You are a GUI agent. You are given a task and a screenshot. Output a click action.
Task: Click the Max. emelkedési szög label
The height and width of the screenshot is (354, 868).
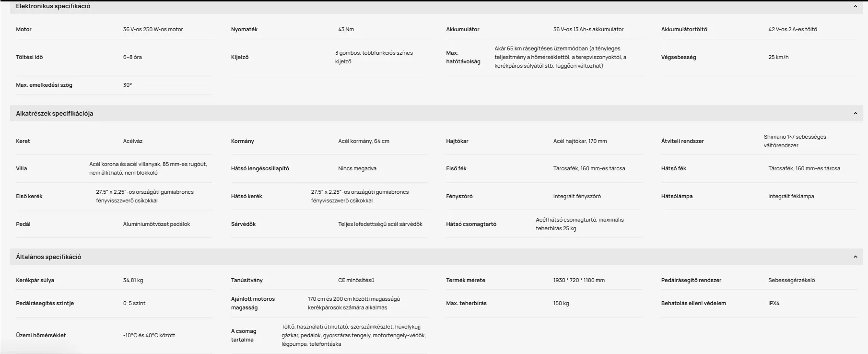click(44, 85)
